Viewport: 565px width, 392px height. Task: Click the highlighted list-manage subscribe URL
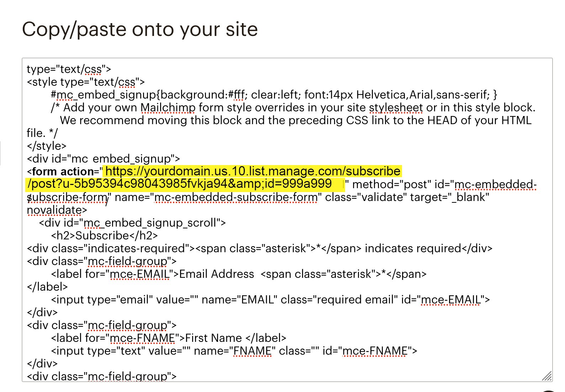point(253,171)
